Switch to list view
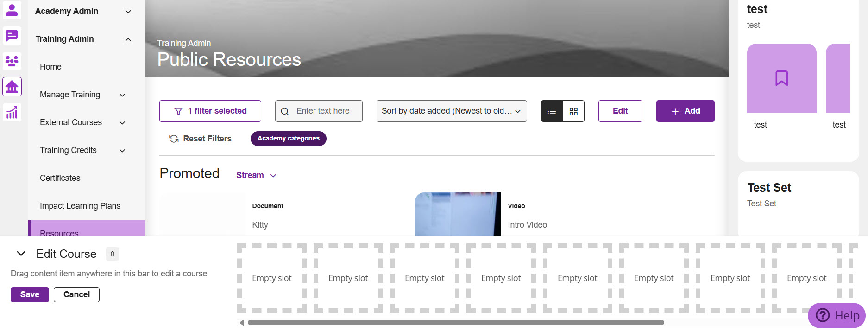The image size is (868, 332). coord(552,111)
